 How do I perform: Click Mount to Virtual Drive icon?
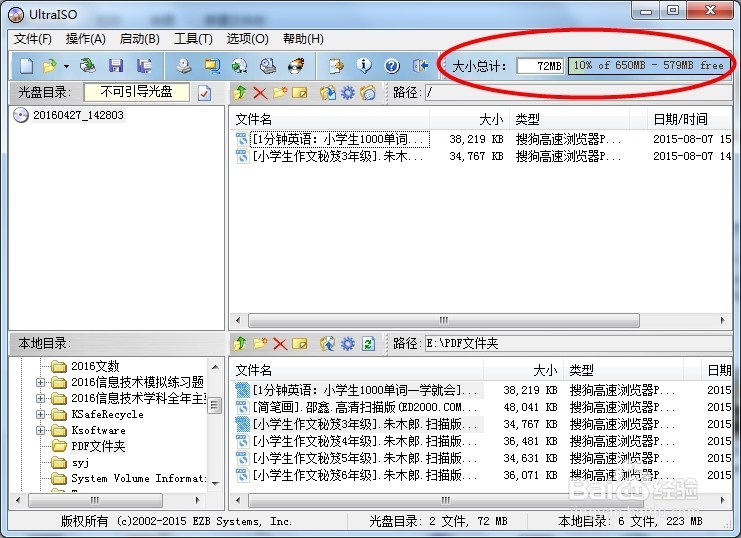[268, 66]
